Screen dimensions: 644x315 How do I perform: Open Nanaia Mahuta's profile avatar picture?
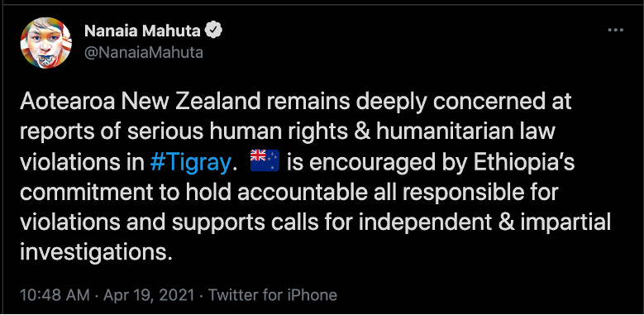pos(46,42)
